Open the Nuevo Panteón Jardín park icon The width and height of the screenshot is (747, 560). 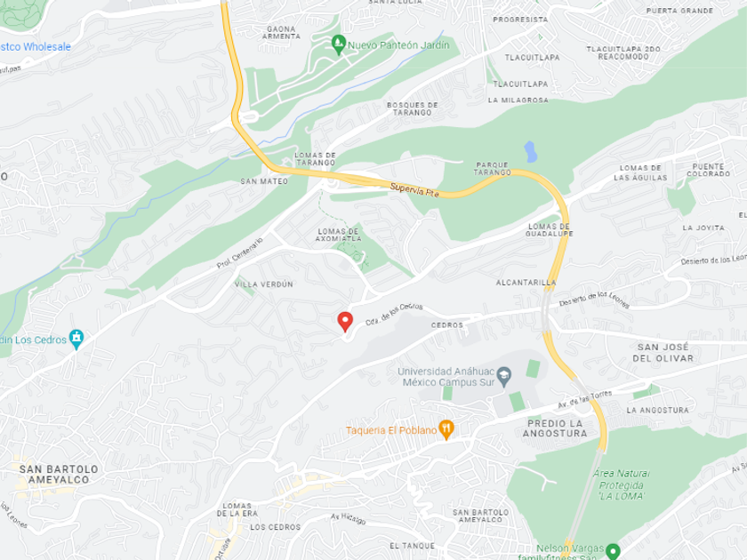338,44
